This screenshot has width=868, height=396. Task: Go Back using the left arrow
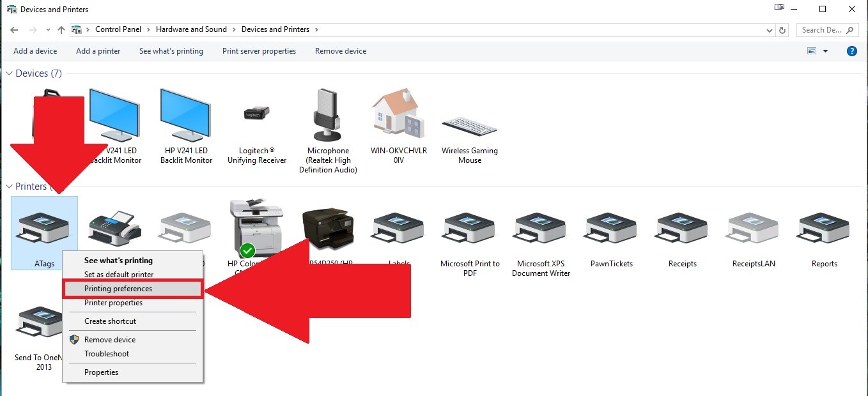[14, 29]
